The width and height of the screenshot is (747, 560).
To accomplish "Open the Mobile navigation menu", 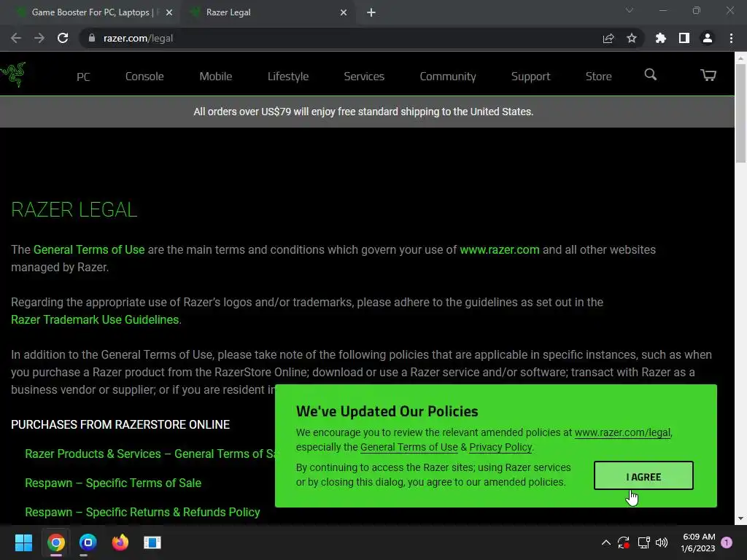I will 216,76.
